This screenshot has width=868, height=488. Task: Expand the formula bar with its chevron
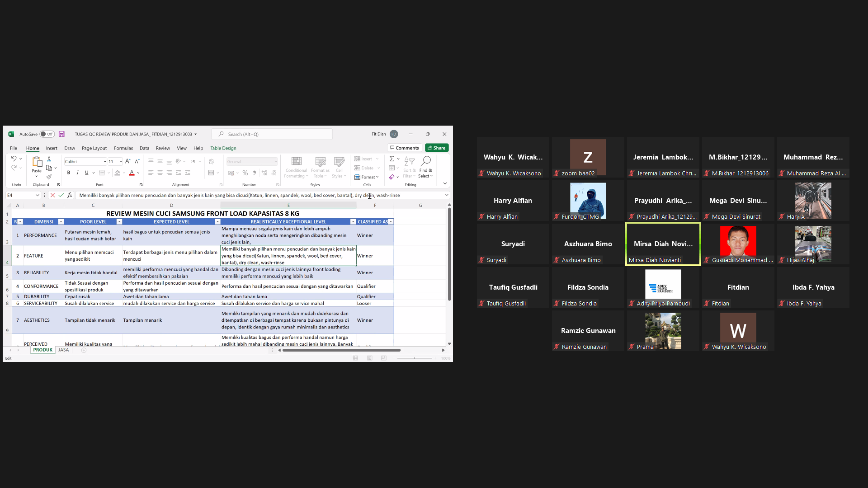tap(447, 195)
